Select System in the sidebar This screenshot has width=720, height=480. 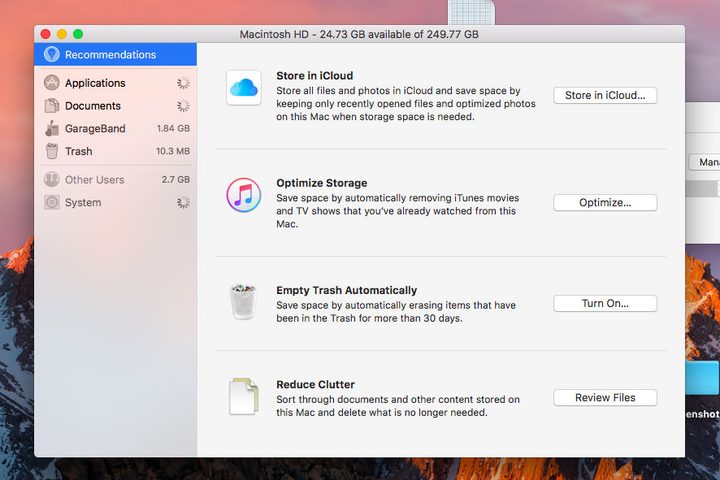coord(115,202)
